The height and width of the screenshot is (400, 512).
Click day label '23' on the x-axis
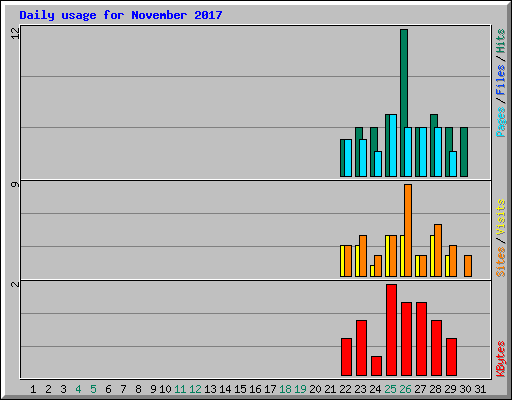(360, 389)
